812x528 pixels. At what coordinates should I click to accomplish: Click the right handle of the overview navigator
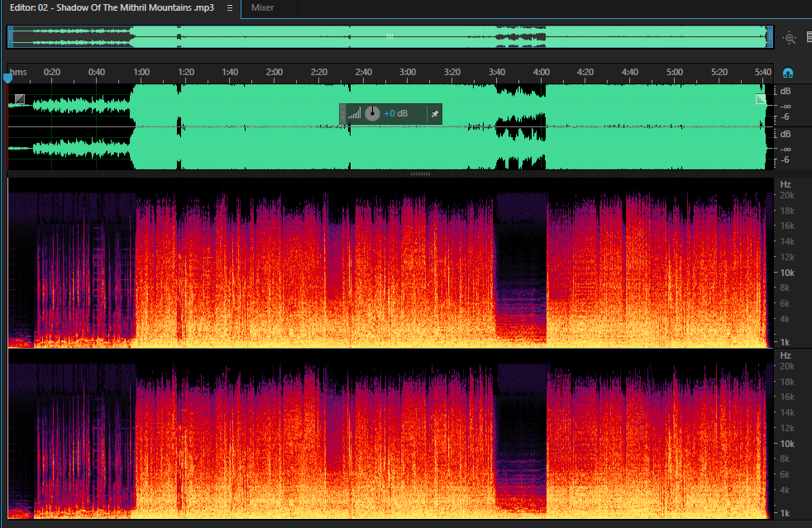(770, 37)
